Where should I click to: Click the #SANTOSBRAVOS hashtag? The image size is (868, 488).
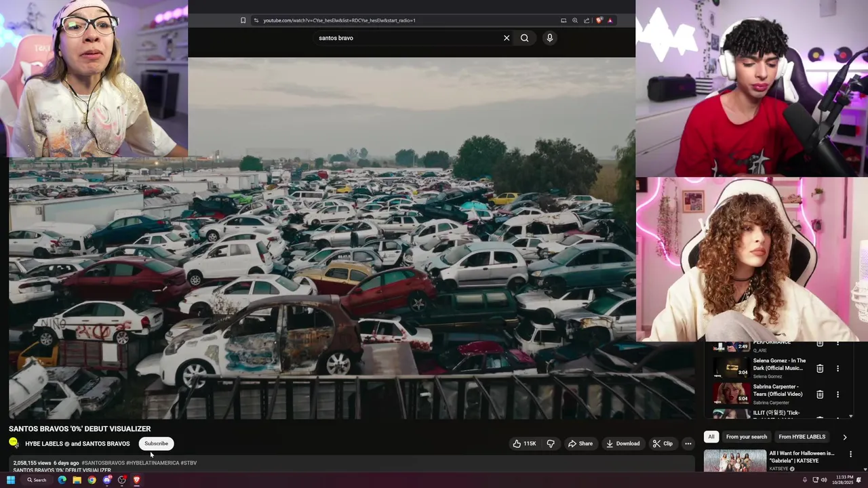click(x=103, y=463)
